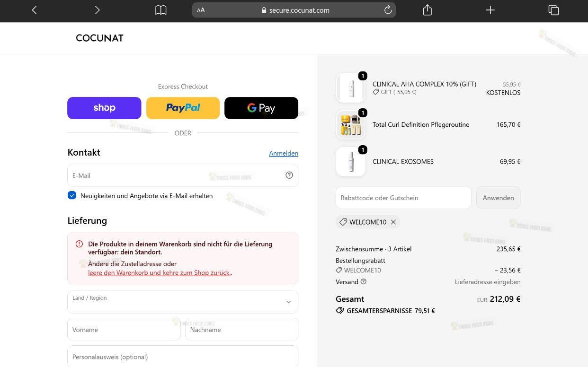
Task: Click the Lieferadresse eingeben shipping text
Action: [x=488, y=282]
